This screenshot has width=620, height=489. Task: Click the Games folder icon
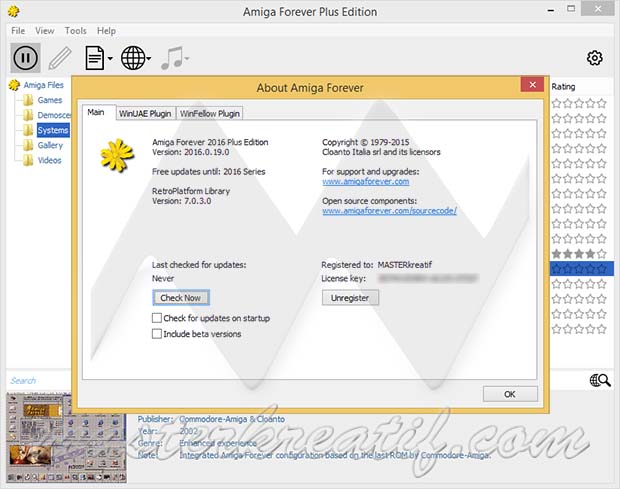pos(28,100)
